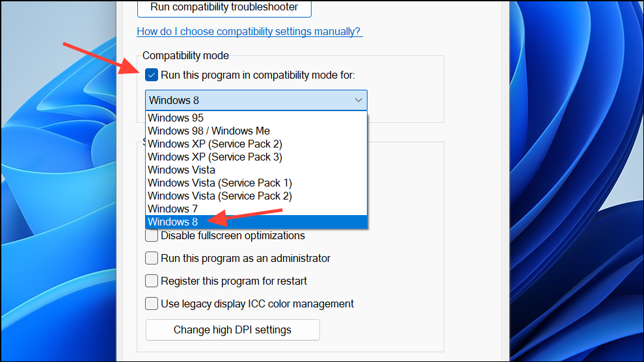Click Run compatibility troubleshooter button

224,8
